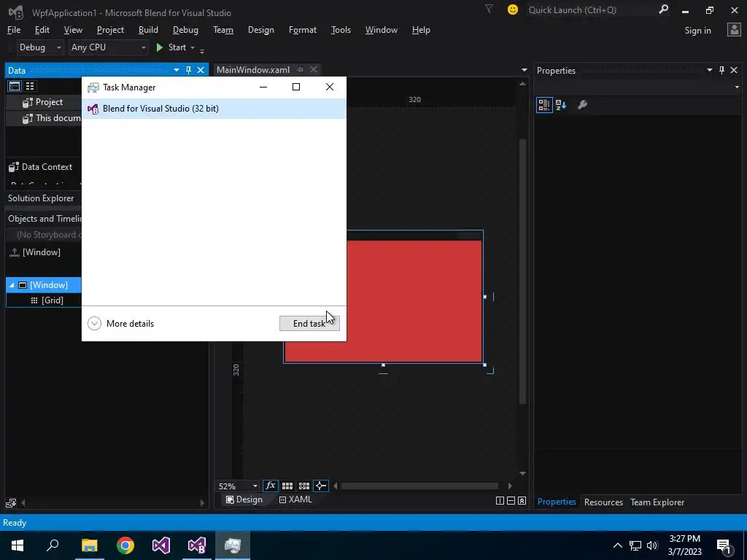Open the Format menu
747x560 pixels.
pyautogui.click(x=303, y=30)
